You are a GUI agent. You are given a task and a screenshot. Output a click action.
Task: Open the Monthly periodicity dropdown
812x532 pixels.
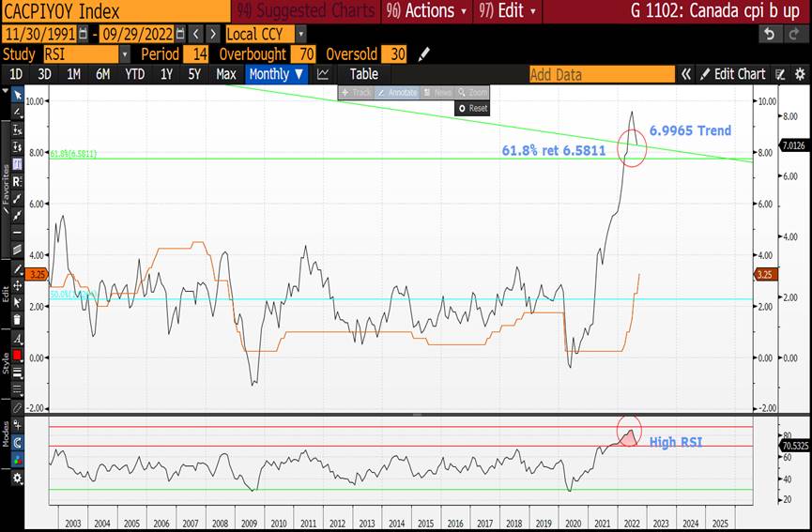(276, 74)
